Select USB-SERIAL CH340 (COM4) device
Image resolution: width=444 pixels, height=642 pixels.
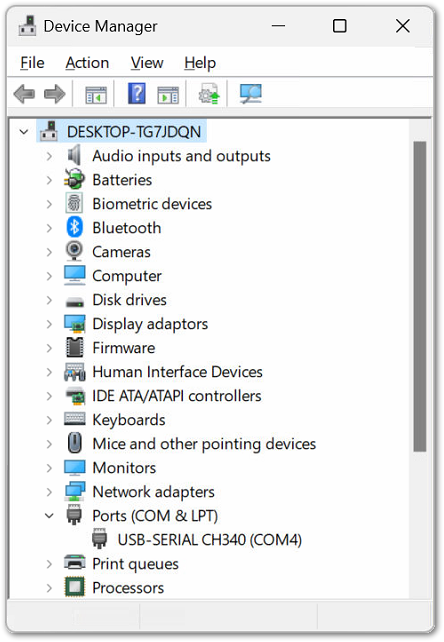pos(210,540)
